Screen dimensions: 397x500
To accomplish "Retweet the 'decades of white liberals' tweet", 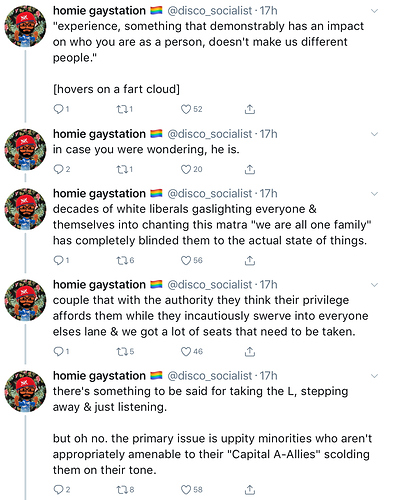I will [121, 260].
